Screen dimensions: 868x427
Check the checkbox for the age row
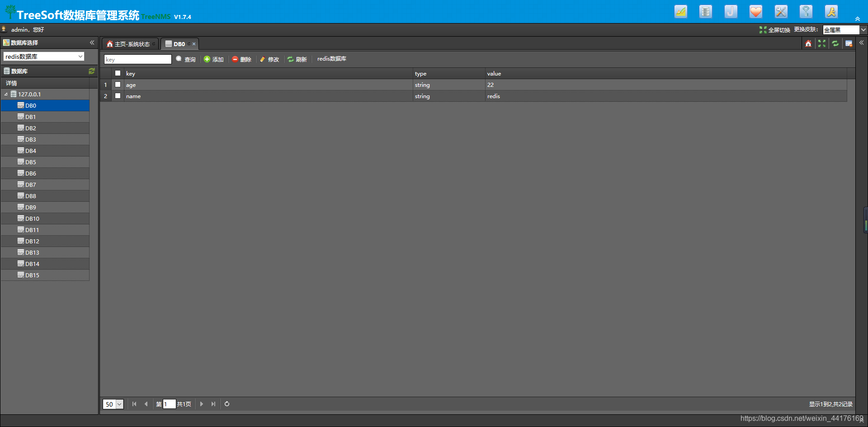point(118,85)
